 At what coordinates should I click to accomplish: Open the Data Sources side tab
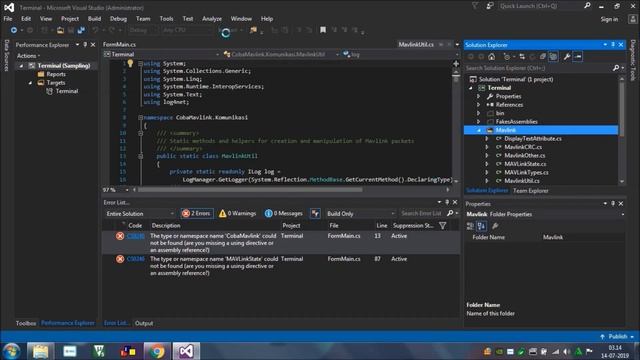click(6, 55)
